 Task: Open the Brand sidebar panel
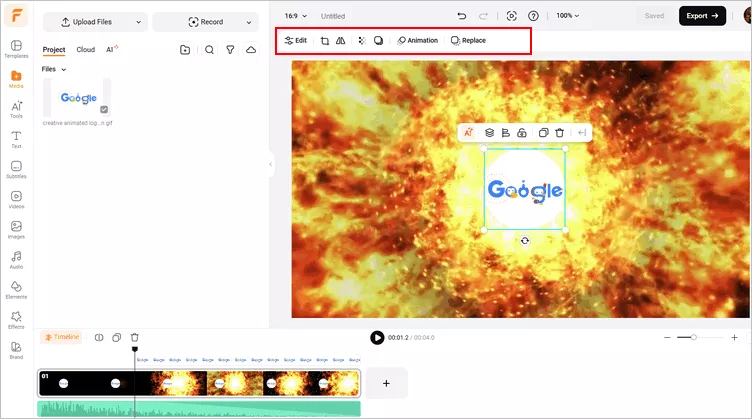(16, 350)
